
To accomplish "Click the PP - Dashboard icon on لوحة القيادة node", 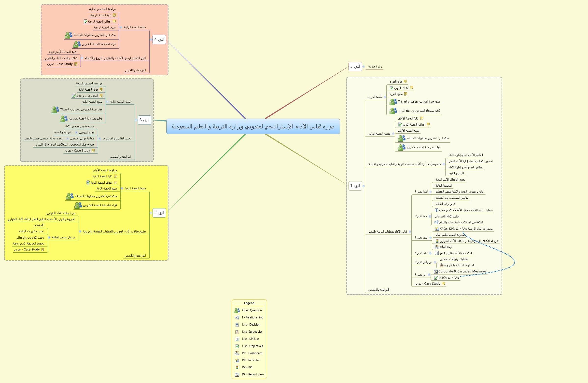I will pos(437,247).
